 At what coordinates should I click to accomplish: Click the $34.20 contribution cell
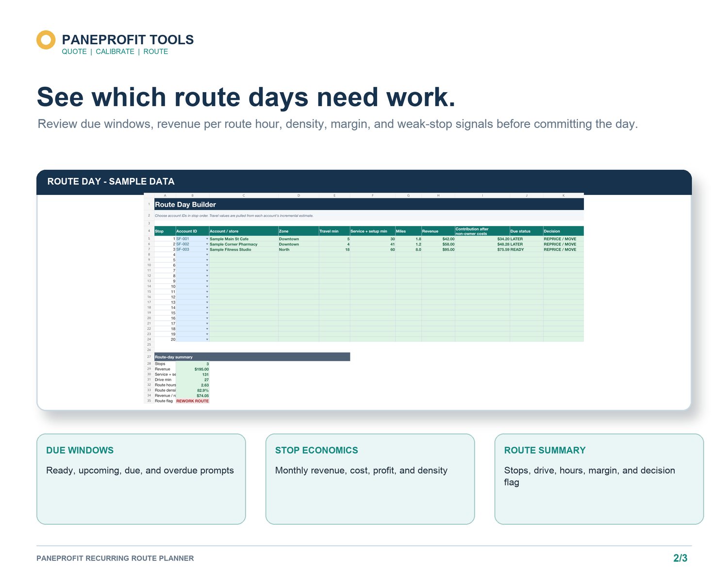[482, 239]
